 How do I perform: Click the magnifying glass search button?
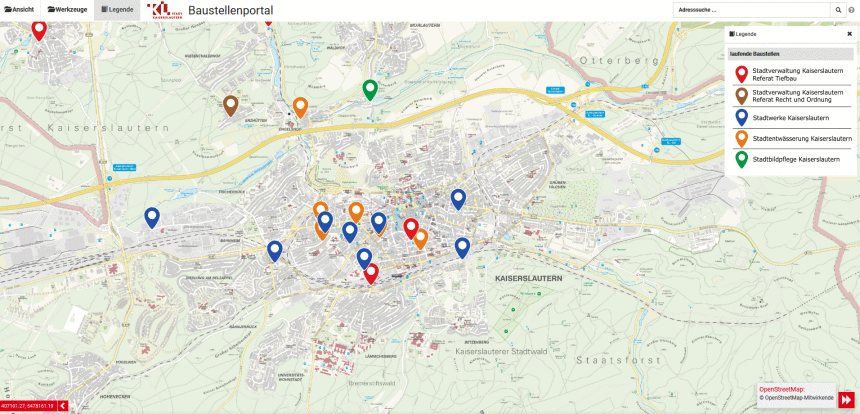click(x=838, y=9)
